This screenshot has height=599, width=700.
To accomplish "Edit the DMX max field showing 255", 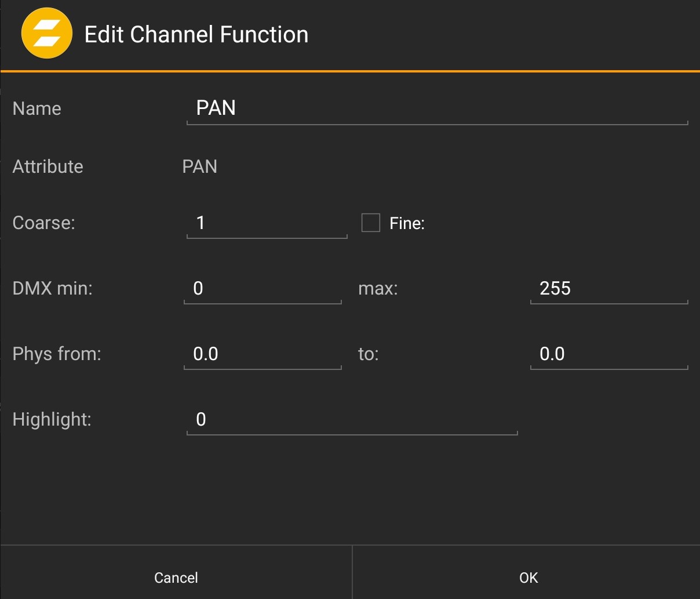I will [x=608, y=289].
